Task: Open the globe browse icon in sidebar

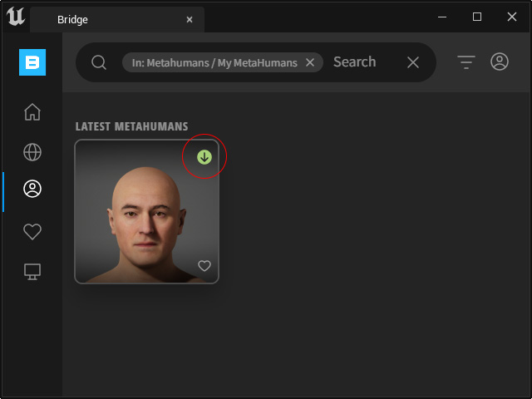Action: click(32, 151)
